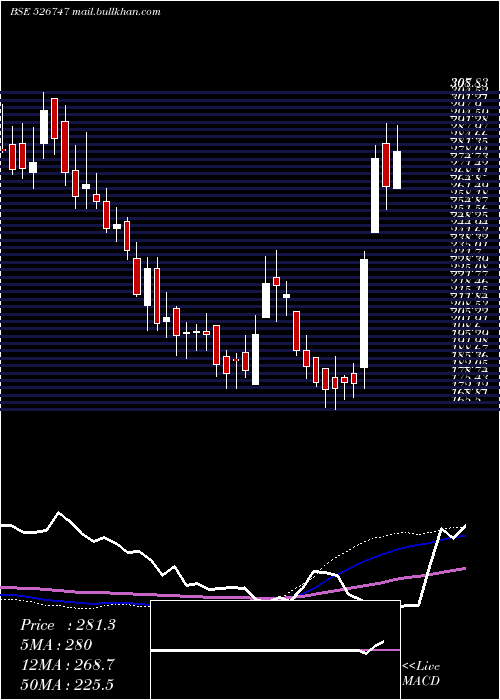This screenshot has height=700, width=500.
Task: Click the top price label on the axis
Action: pos(469,83)
